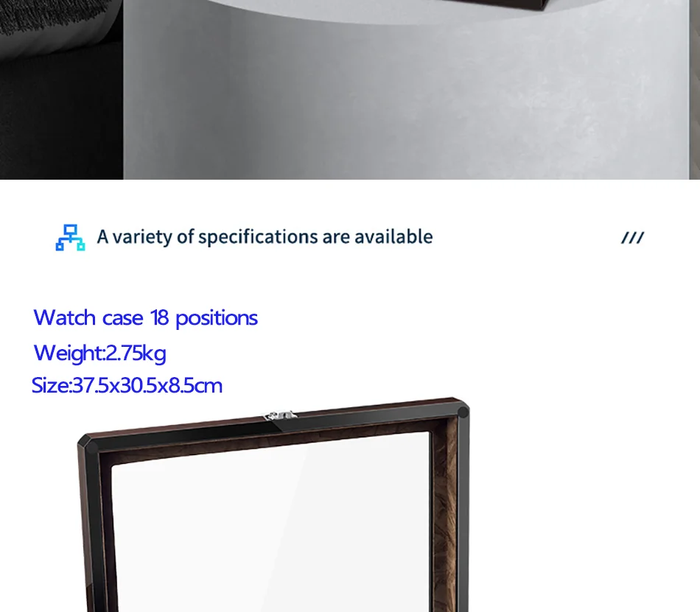Click the number '18' in watch case title
Viewport: 700px width, 612px height.
click(x=159, y=317)
